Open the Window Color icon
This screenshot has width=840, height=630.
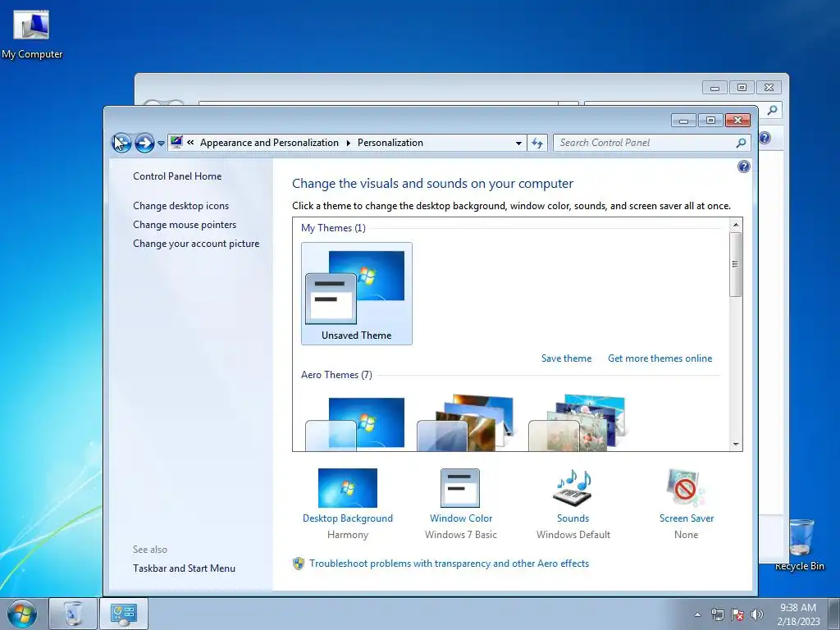click(x=460, y=488)
